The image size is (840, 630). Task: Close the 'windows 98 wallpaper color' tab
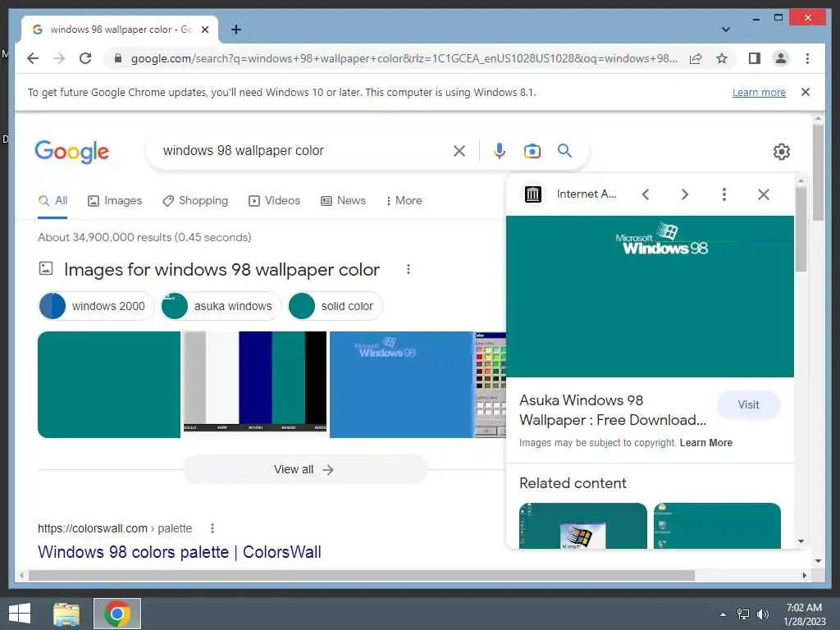coord(204,30)
